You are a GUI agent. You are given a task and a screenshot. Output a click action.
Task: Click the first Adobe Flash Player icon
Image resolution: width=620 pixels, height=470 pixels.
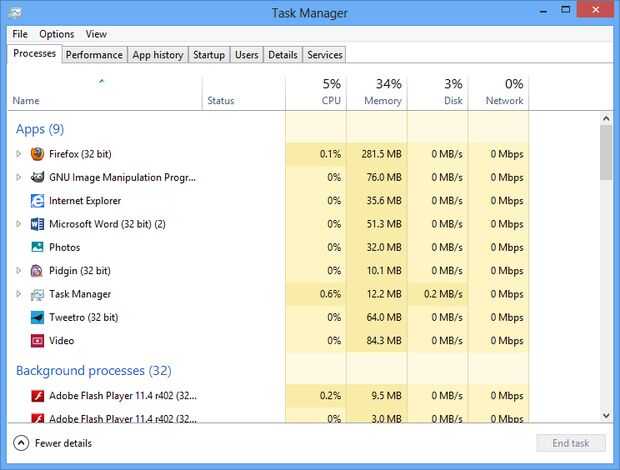(37, 395)
